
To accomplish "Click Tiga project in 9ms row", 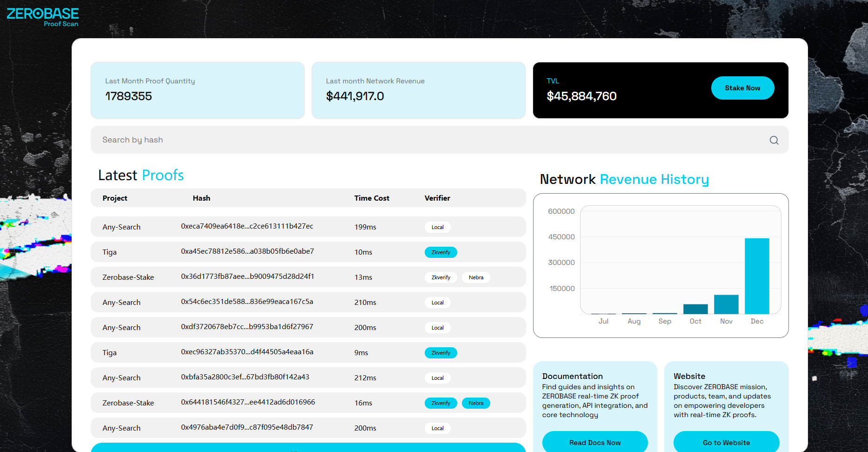I will [x=110, y=353].
